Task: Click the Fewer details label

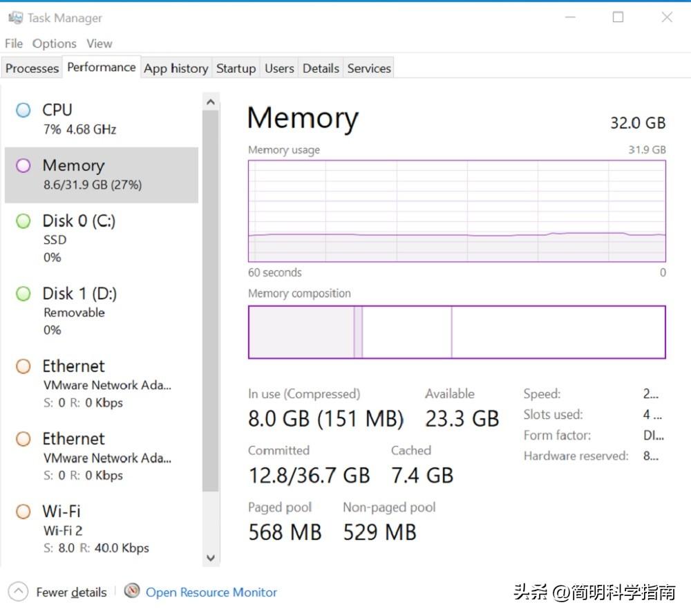Action: (71, 592)
